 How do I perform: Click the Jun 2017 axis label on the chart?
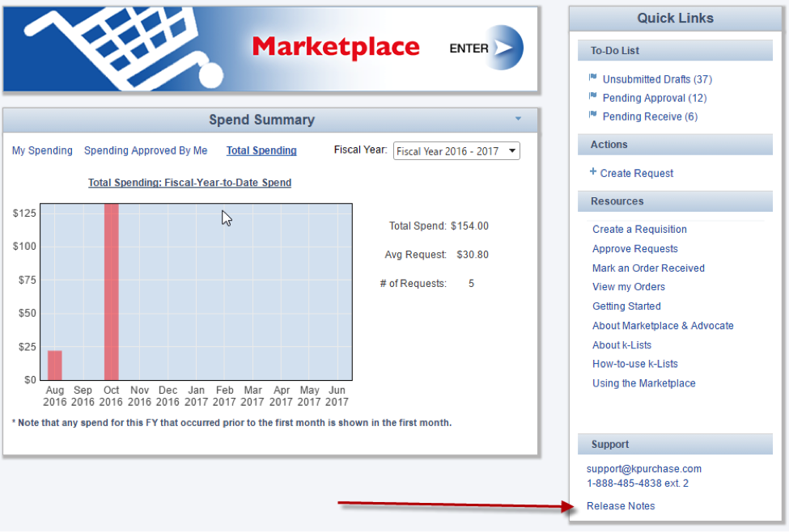click(x=337, y=396)
